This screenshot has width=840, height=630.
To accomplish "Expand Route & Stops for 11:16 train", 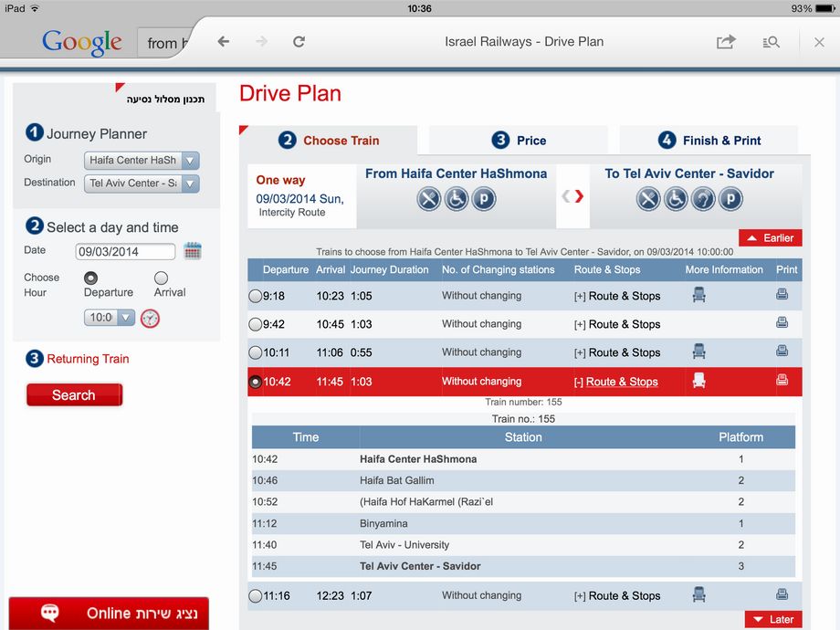I will pyautogui.click(x=617, y=595).
